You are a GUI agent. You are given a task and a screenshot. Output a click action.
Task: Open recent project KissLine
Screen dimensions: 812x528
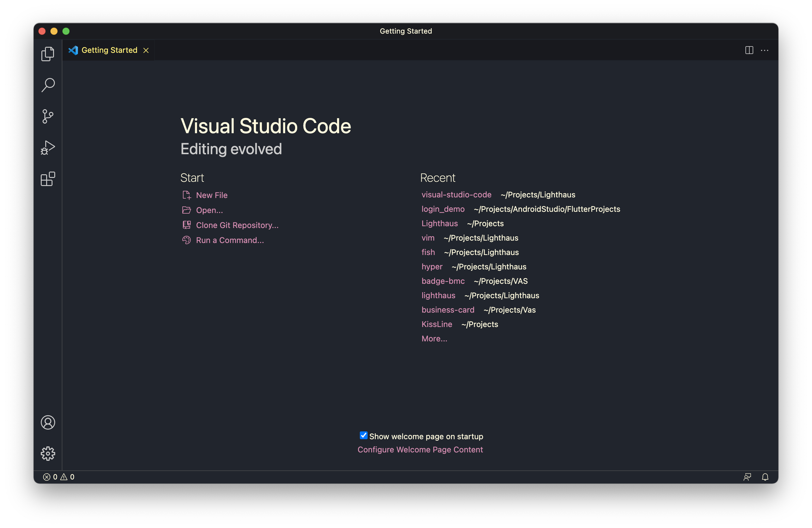[x=437, y=324]
